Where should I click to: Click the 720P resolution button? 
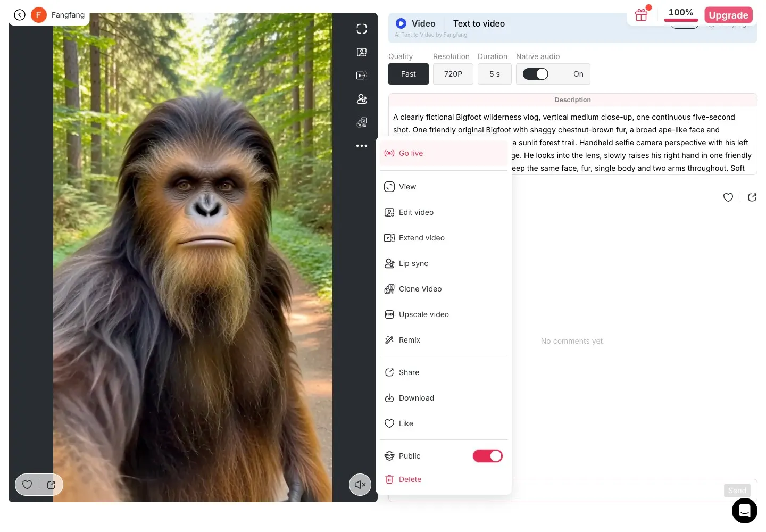tap(453, 74)
